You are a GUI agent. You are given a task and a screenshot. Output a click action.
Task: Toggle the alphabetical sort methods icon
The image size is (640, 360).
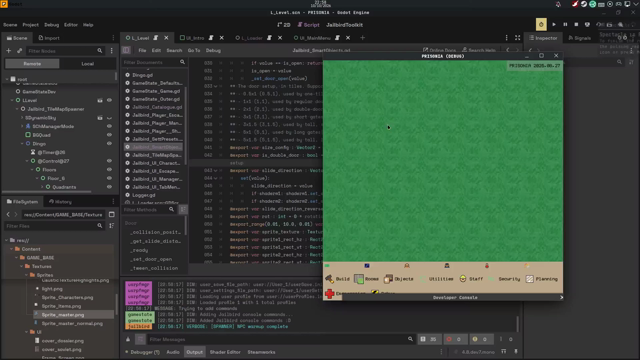183,209
